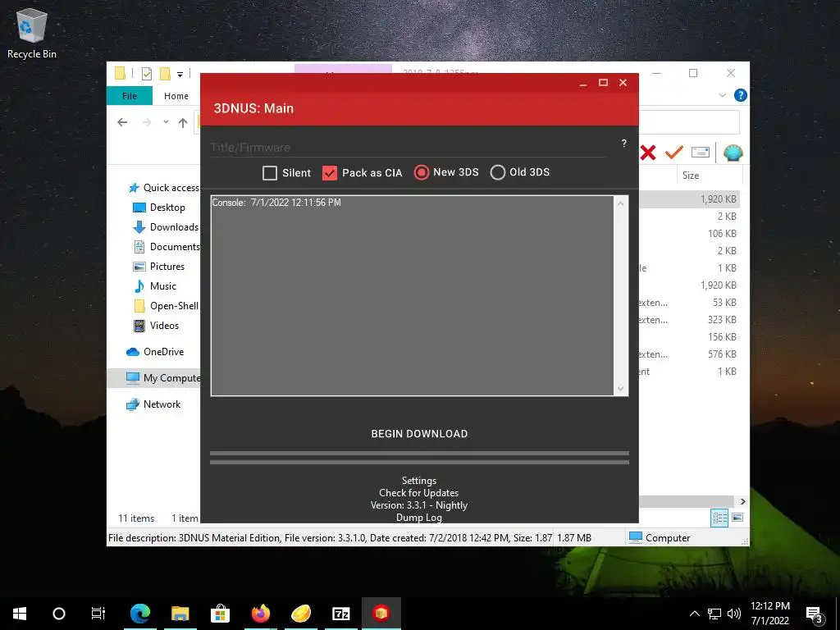Open the Home tab in Explorer
Screen dimensions: 840x630
pos(176,96)
